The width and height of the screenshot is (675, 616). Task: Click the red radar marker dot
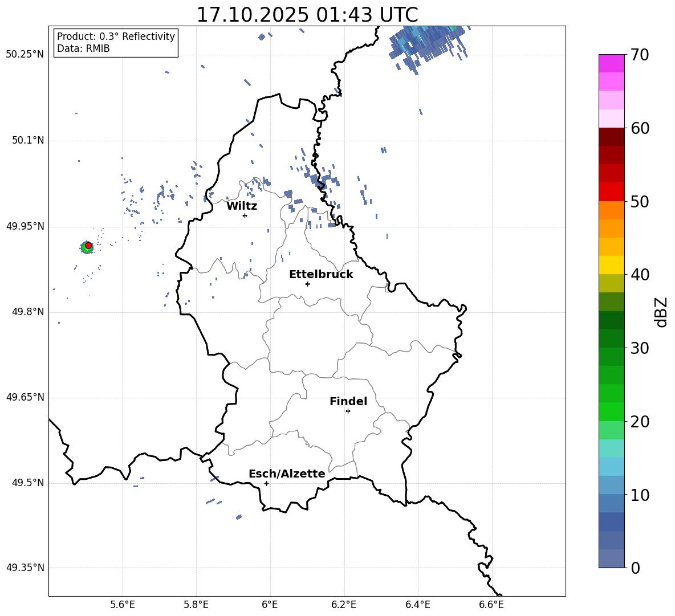tap(88, 245)
